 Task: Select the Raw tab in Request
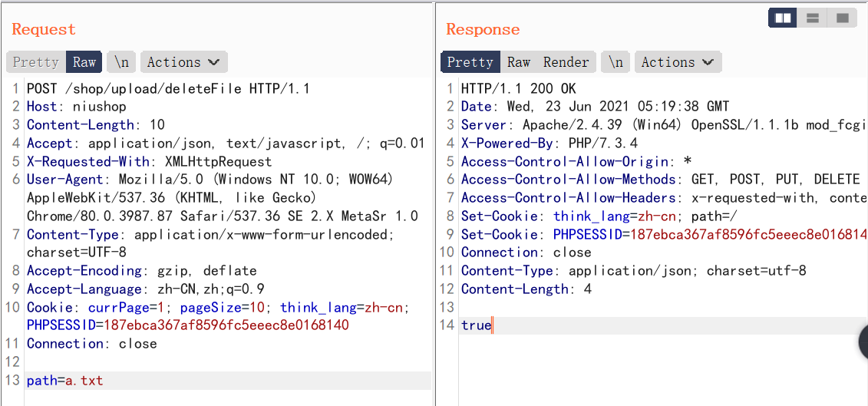pyautogui.click(x=84, y=62)
